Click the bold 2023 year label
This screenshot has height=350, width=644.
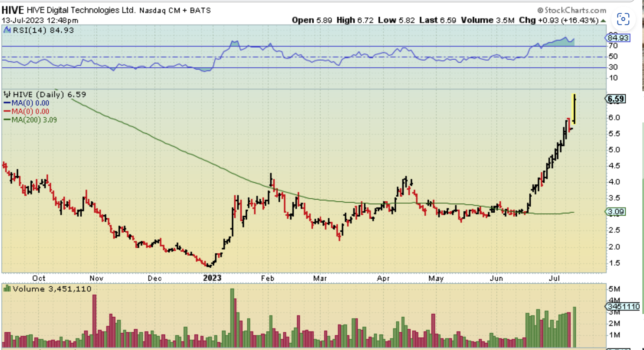coord(212,278)
